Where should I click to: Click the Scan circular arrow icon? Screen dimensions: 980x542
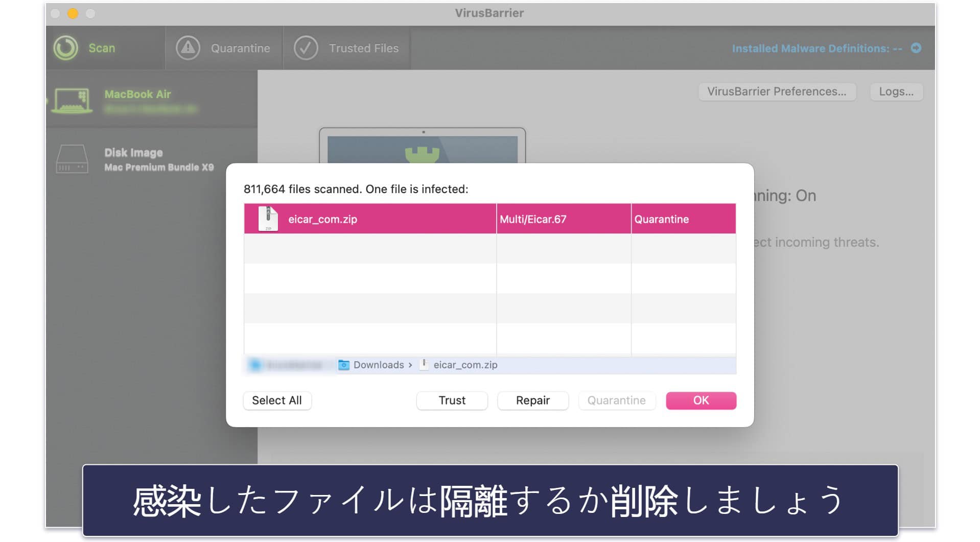click(66, 48)
